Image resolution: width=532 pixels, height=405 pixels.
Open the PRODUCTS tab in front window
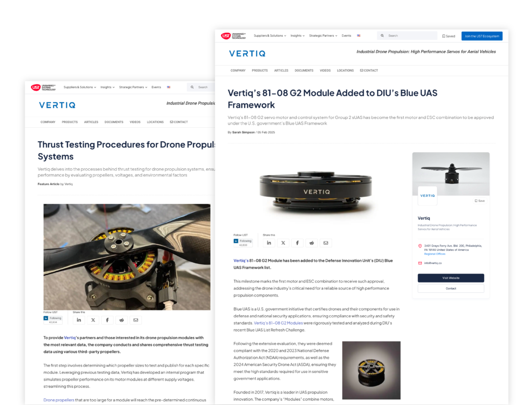[x=260, y=71]
